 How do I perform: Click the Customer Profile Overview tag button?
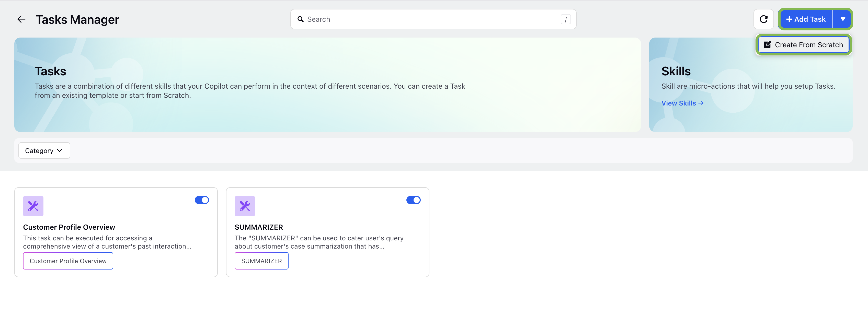point(68,261)
